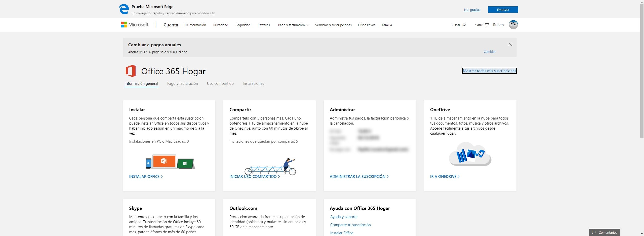Switch to the Pago y facturación tab
The height and width of the screenshot is (236, 644).
point(183,84)
